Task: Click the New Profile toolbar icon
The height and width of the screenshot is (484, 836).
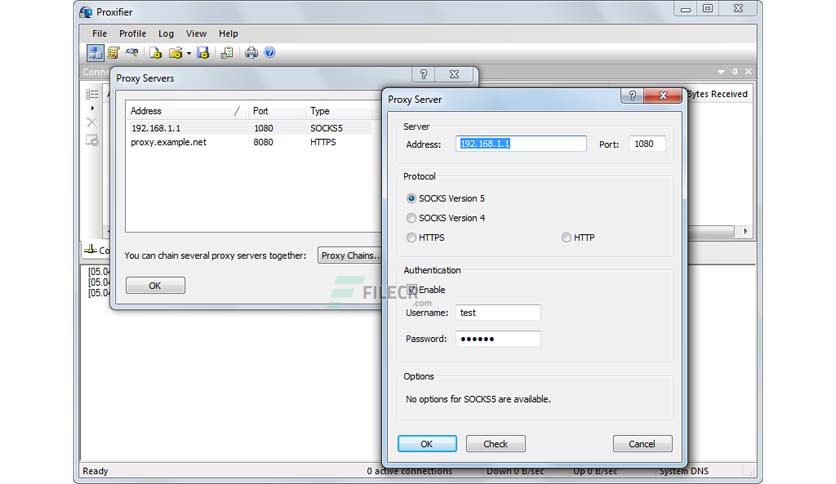Action: click(x=155, y=52)
